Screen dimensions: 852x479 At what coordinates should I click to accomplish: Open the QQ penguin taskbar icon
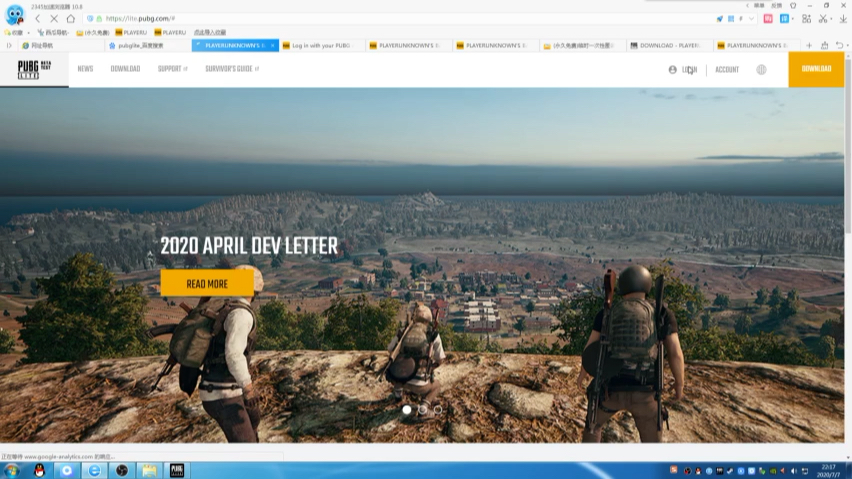[39, 470]
